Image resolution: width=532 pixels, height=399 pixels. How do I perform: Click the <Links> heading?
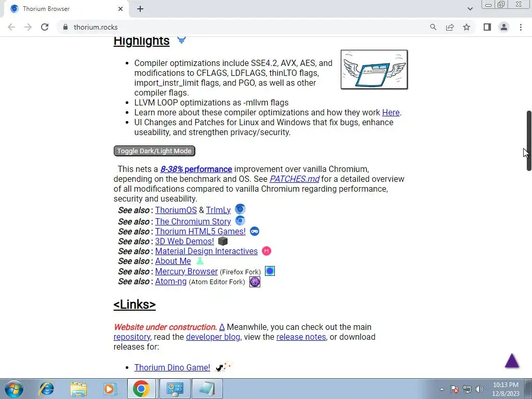tap(135, 304)
